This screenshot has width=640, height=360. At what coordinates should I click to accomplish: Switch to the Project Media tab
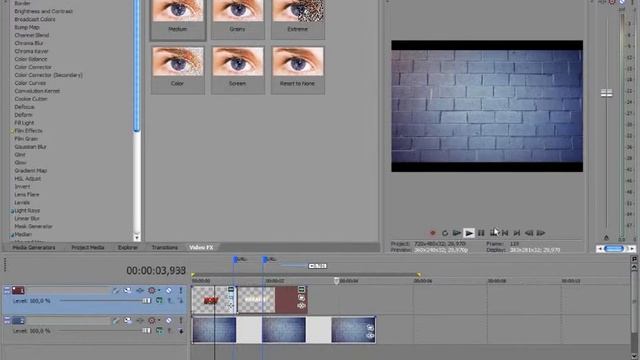(88, 247)
